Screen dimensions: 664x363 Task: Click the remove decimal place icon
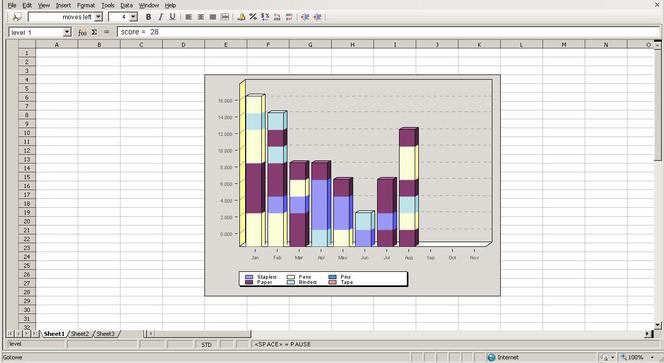tap(289, 17)
